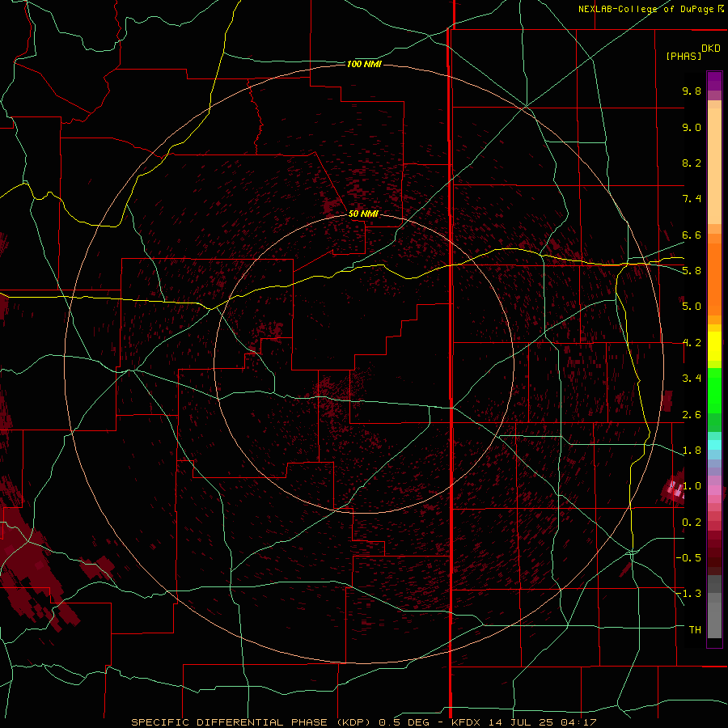This screenshot has height=728, width=728.
Task: Click the cyan segment of the color bar
Action: [x=714, y=444]
